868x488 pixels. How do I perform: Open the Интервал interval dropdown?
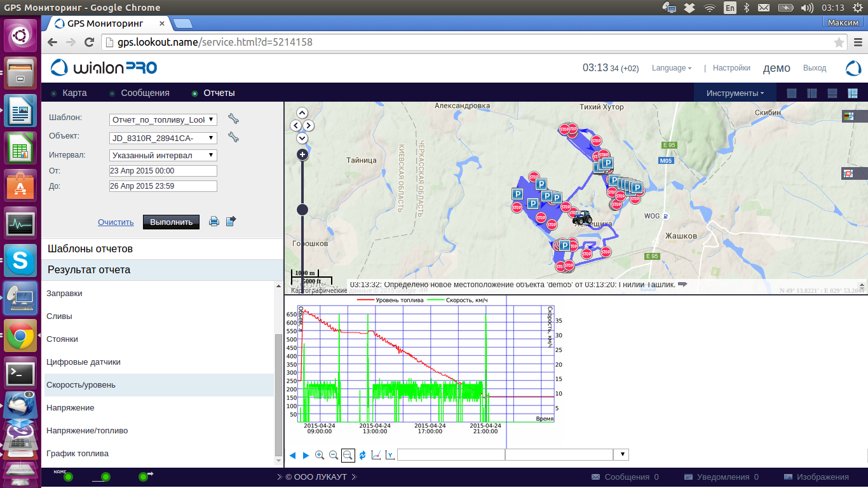(x=163, y=155)
